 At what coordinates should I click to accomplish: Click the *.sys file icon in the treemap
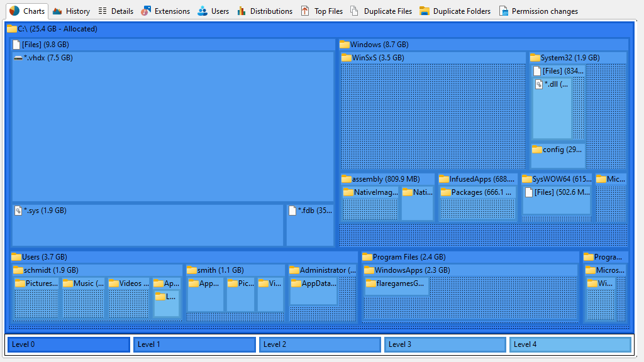tap(19, 211)
